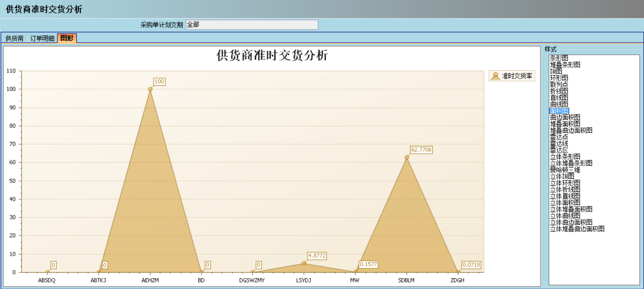This screenshot has height=289, width=644.
Task: Click the SDBLM data label 62.7706
Action: click(x=421, y=150)
